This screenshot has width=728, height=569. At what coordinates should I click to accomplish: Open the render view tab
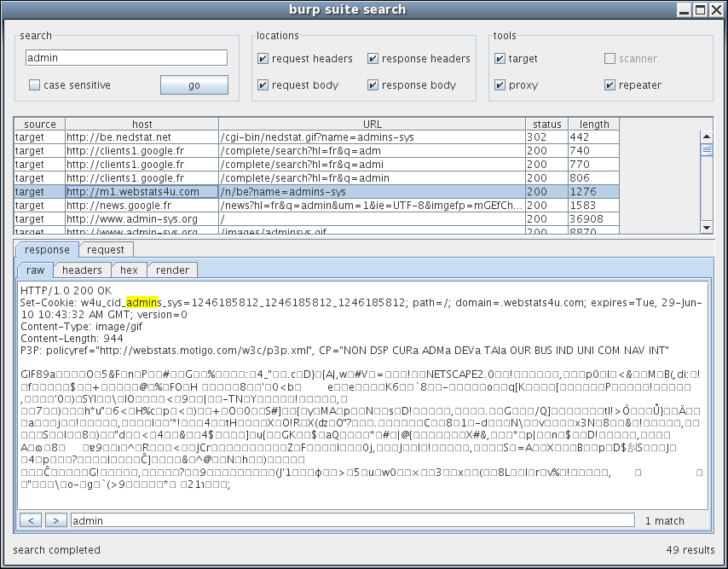coord(172,270)
